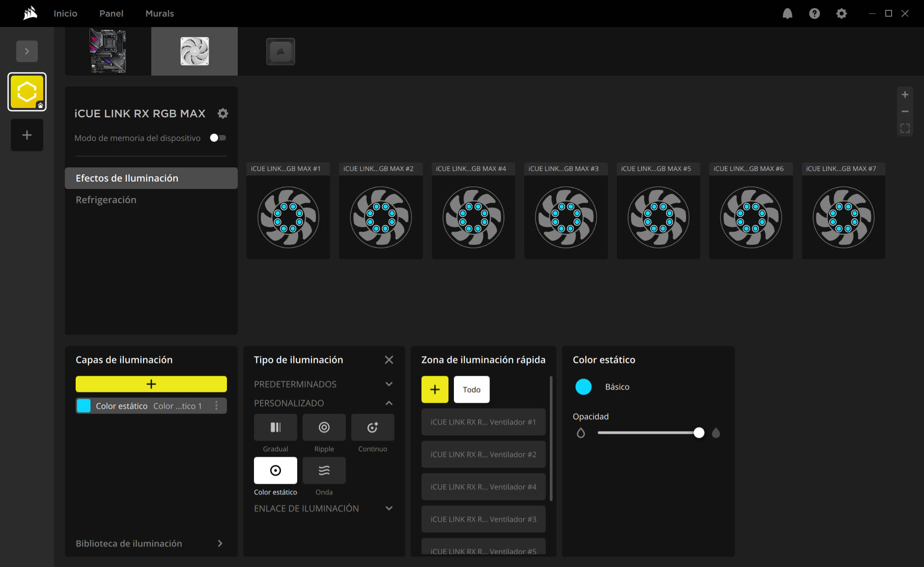
Task: Go to Inicio tab
Action: click(x=65, y=13)
